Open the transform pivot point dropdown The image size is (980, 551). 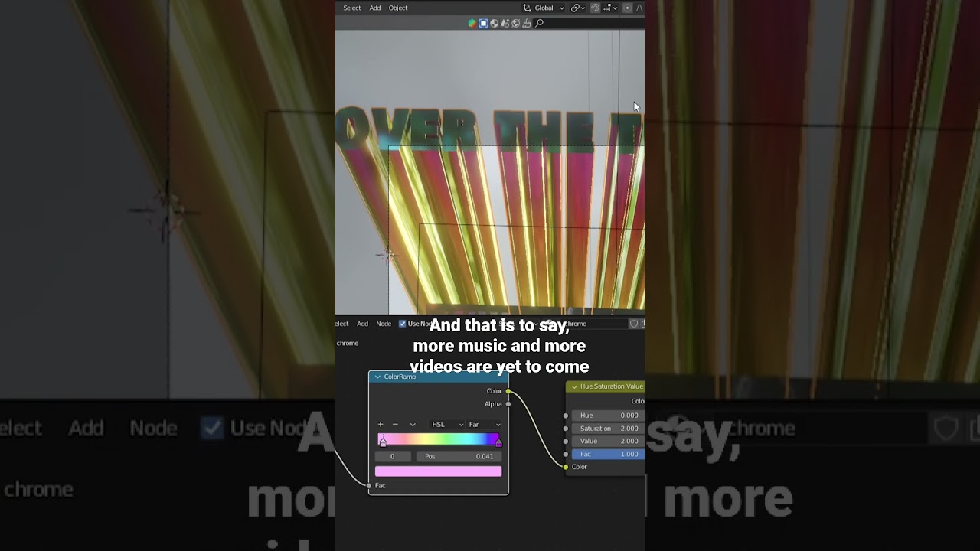tap(577, 8)
